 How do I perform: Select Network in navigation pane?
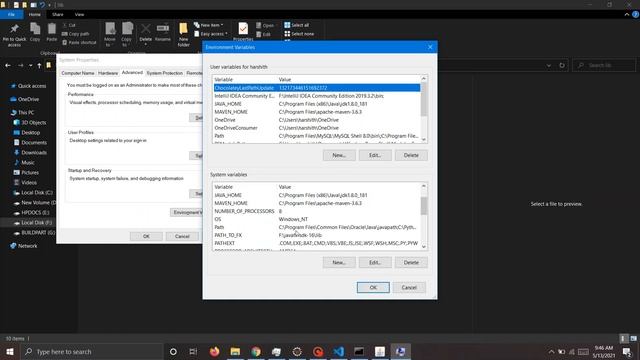(x=24, y=246)
